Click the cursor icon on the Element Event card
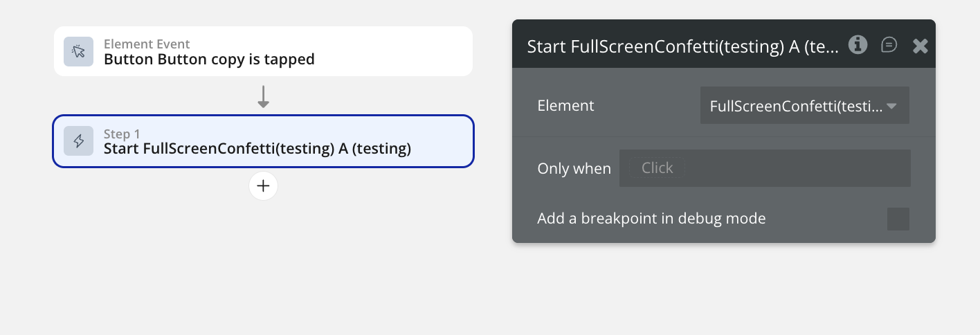The image size is (980, 335). (x=79, y=51)
